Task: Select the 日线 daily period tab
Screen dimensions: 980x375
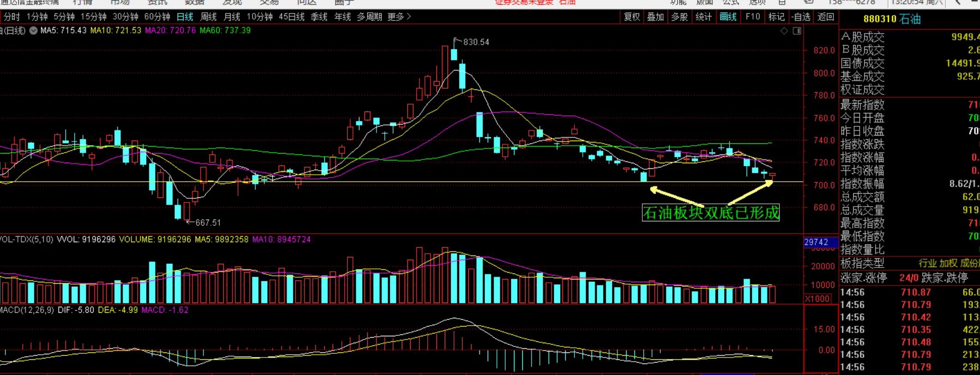Action: (x=185, y=17)
